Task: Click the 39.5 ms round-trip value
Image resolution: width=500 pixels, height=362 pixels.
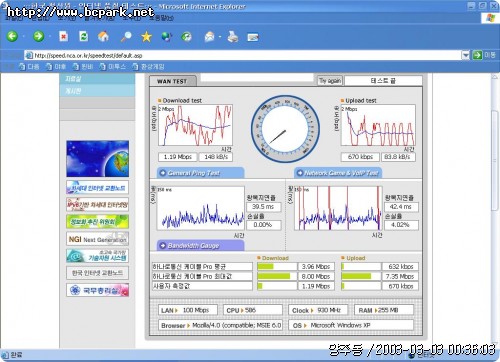Action: tap(263, 207)
